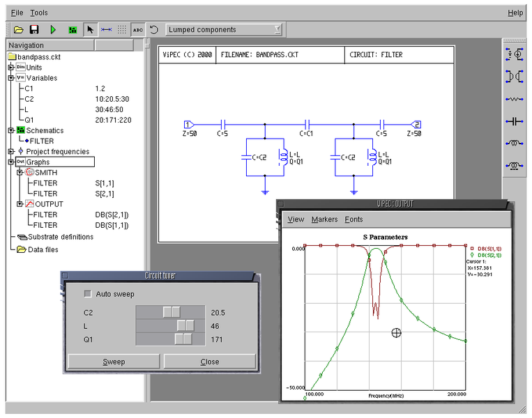Expand the Units tree node

coord(11,68)
